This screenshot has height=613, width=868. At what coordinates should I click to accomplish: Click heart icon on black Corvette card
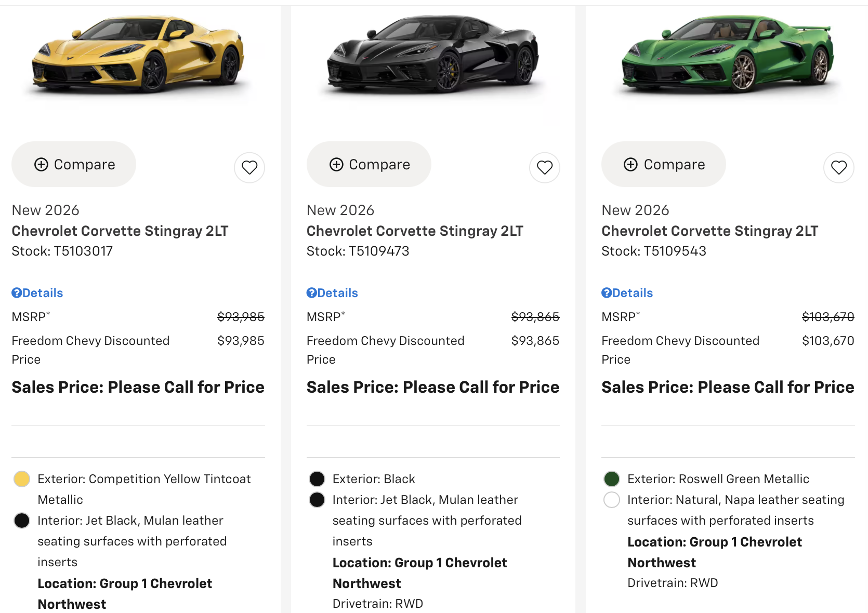[x=544, y=167]
